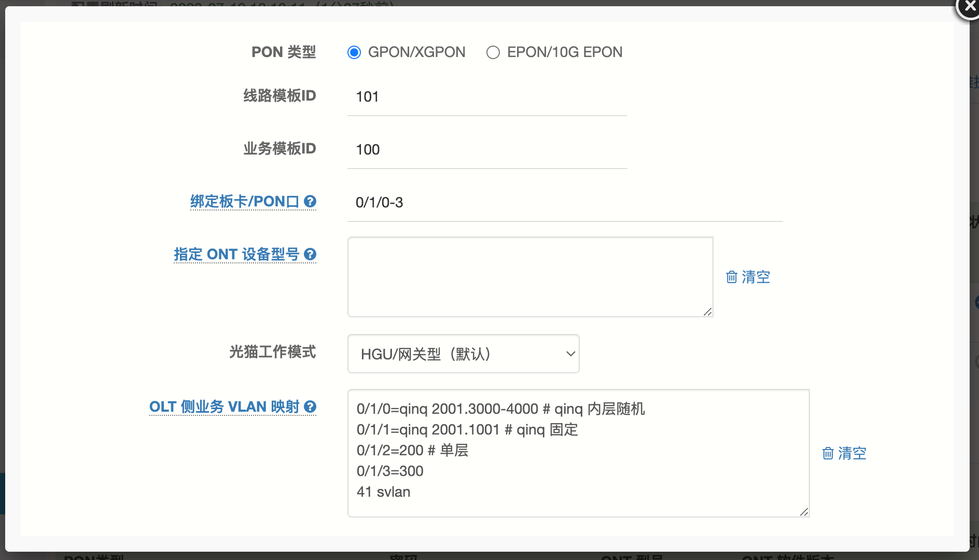
Task: Click the OLT 侧业务 VLAN 映射 label link
Action: [224, 407]
